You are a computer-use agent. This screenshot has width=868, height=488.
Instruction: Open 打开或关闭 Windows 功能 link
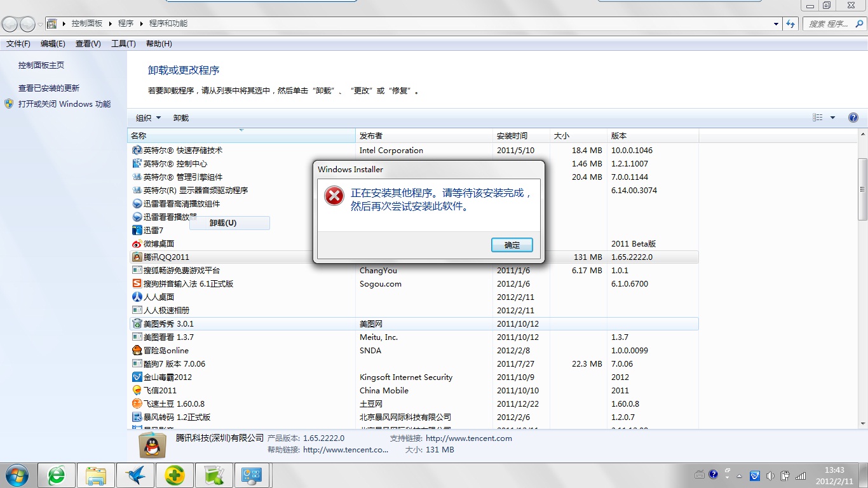point(64,104)
